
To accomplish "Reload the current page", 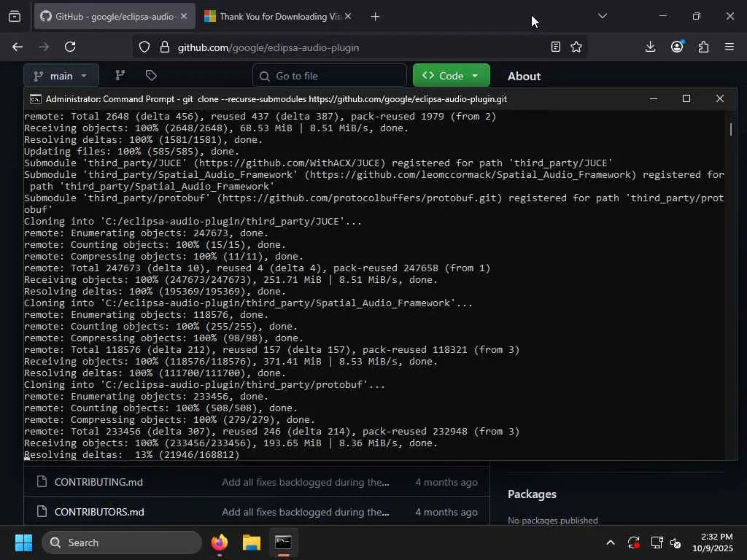I will coord(70,47).
